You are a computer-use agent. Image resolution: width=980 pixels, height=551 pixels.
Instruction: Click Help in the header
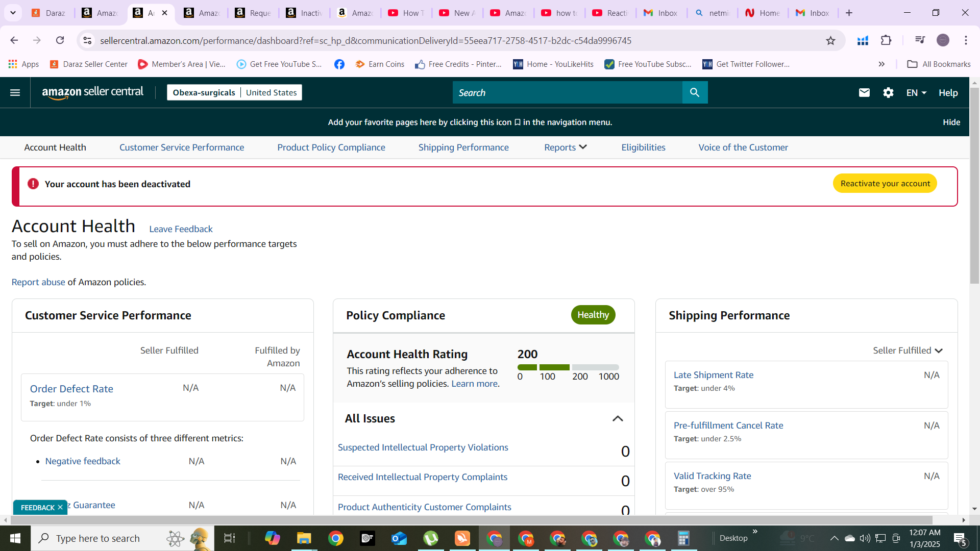pyautogui.click(x=948, y=93)
